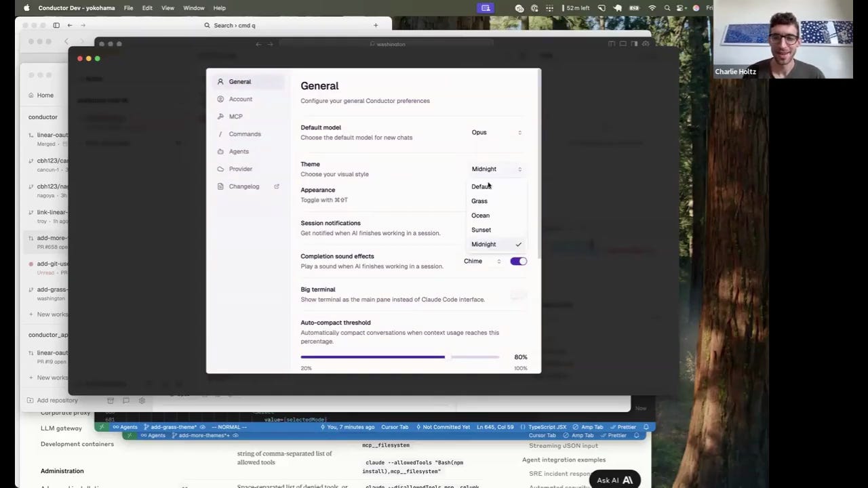Select the link-linear- troy workspace
The width and height of the screenshot is (868, 488).
point(47,216)
